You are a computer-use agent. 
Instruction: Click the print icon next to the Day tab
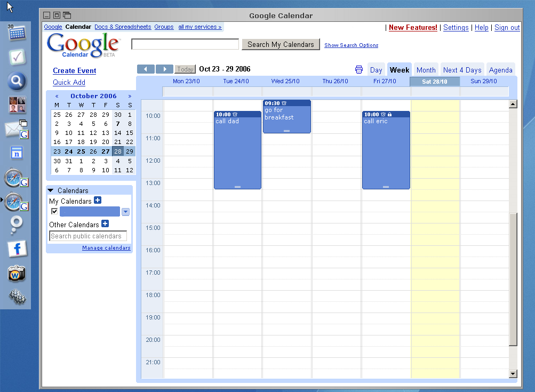pos(358,69)
